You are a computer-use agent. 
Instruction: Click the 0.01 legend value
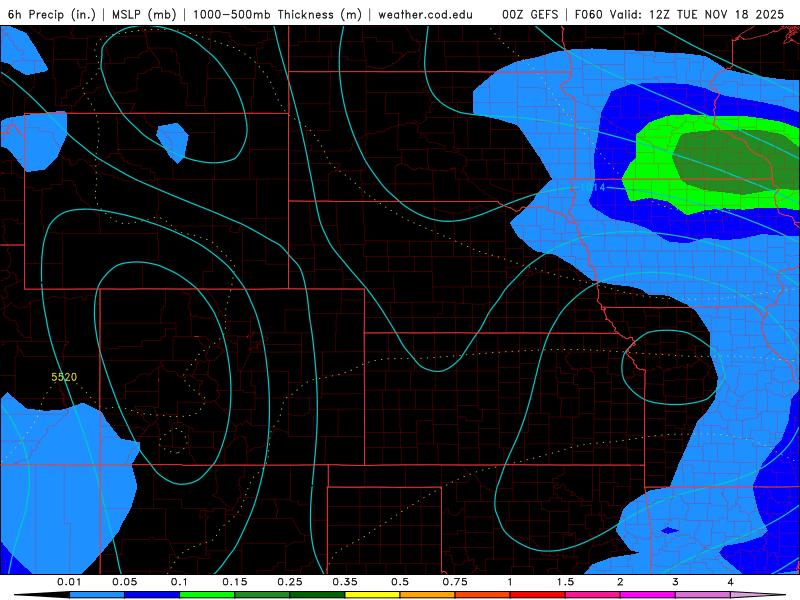[69, 582]
